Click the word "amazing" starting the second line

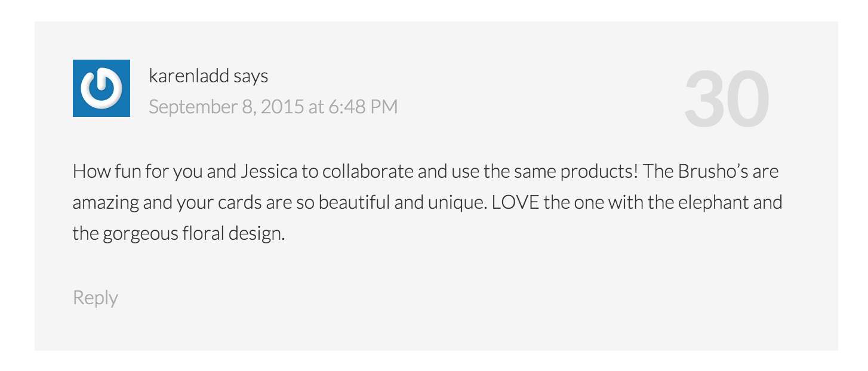(106, 203)
